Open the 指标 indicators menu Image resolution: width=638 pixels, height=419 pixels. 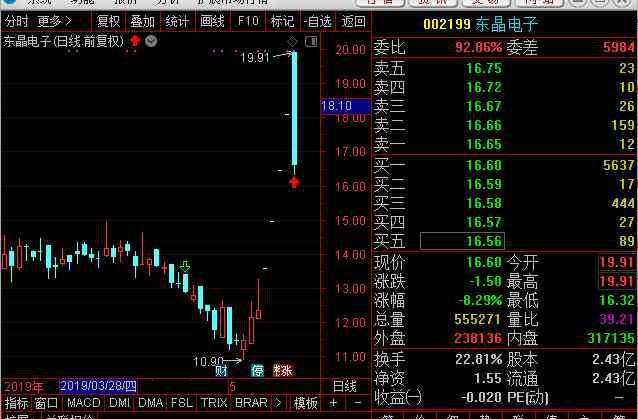click(x=16, y=403)
